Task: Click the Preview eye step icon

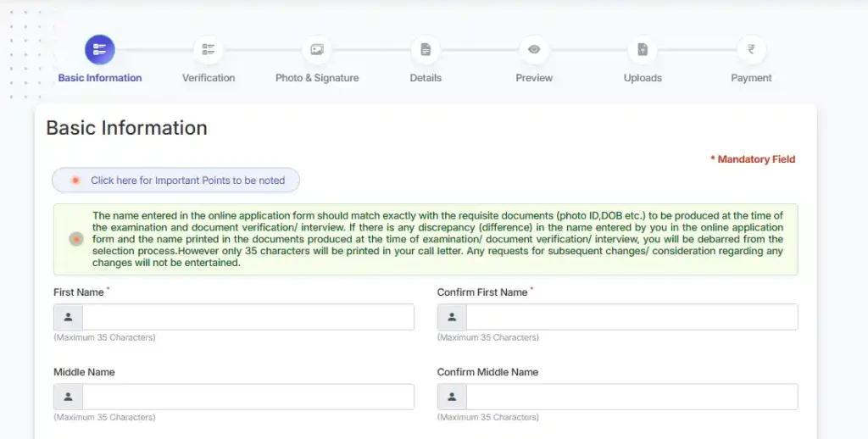Action: 534,50
